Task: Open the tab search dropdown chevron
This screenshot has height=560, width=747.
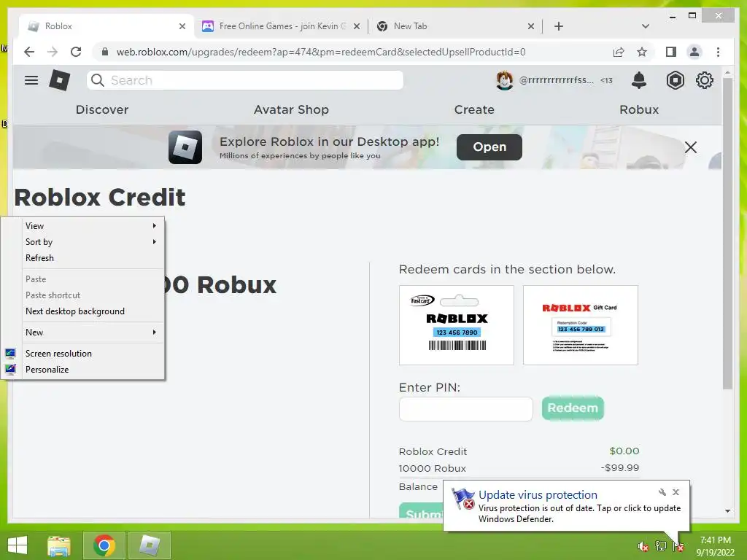Action: [646, 26]
